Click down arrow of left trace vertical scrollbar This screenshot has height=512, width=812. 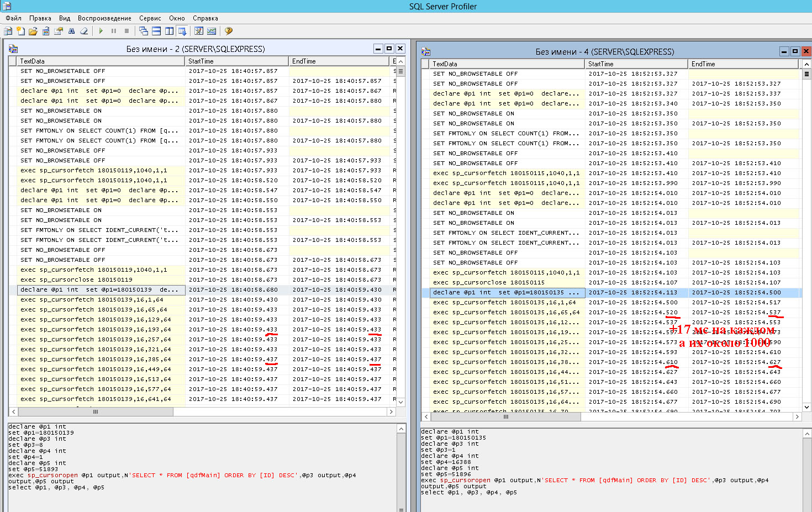(401, 402)
